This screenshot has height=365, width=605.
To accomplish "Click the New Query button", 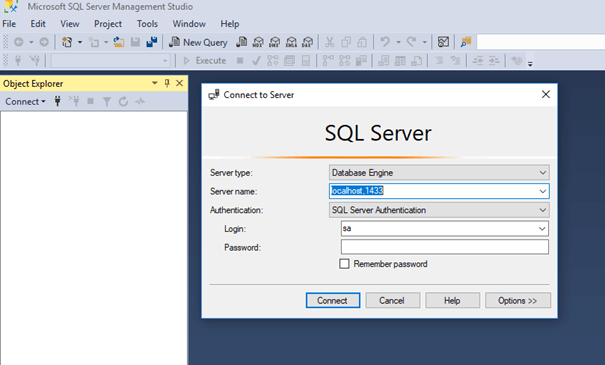I will point(198,42).
